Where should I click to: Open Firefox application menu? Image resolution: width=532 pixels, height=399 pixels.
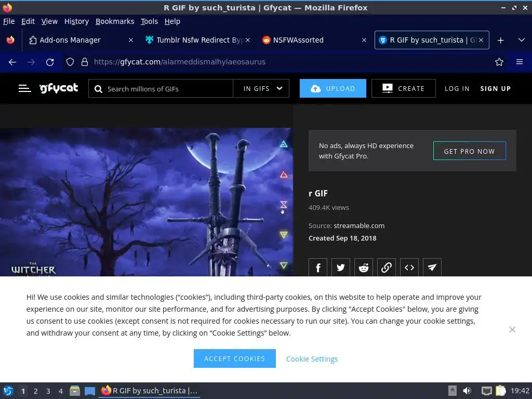coord(519,62)
